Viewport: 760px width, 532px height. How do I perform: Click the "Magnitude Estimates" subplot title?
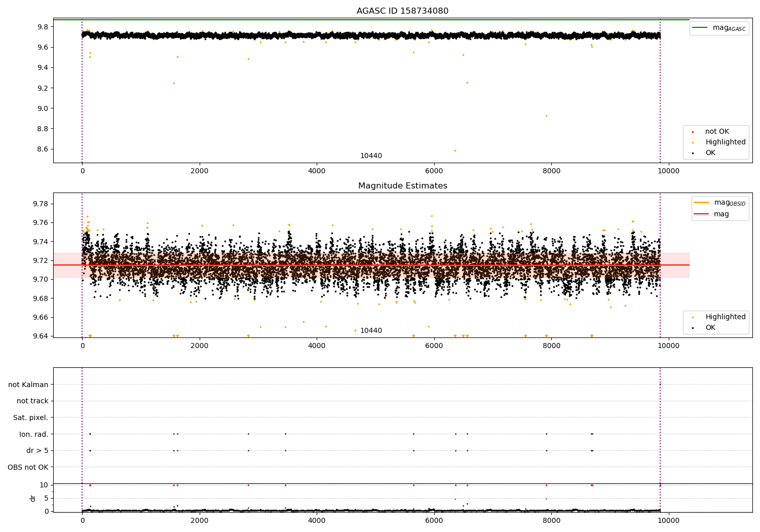(402, 186)
